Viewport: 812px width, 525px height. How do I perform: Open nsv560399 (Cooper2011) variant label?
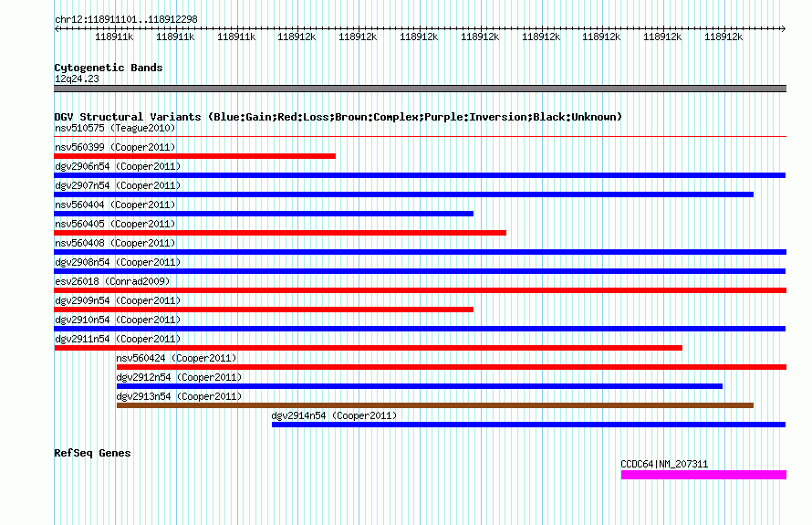(115, 147)
